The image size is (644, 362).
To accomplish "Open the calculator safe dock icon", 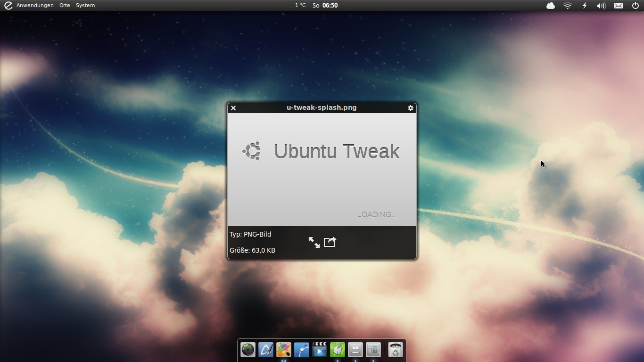I will [373, 350].
